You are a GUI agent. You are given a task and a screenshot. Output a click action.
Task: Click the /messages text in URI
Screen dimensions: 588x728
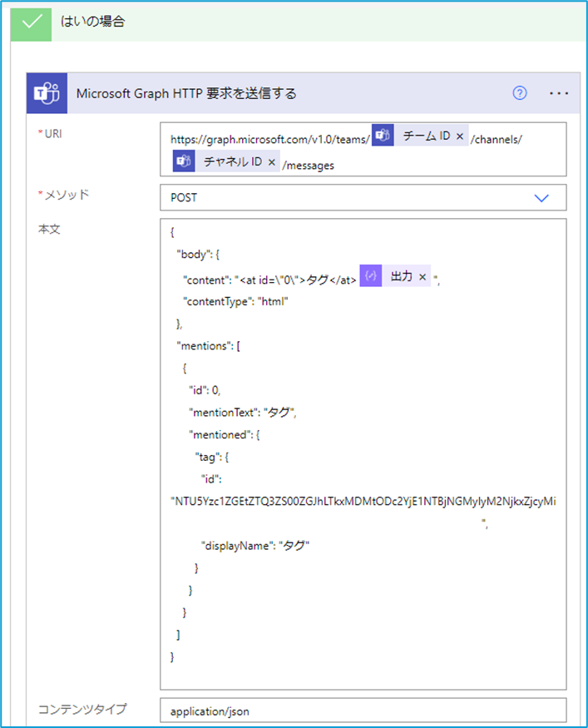coord(309,166)
